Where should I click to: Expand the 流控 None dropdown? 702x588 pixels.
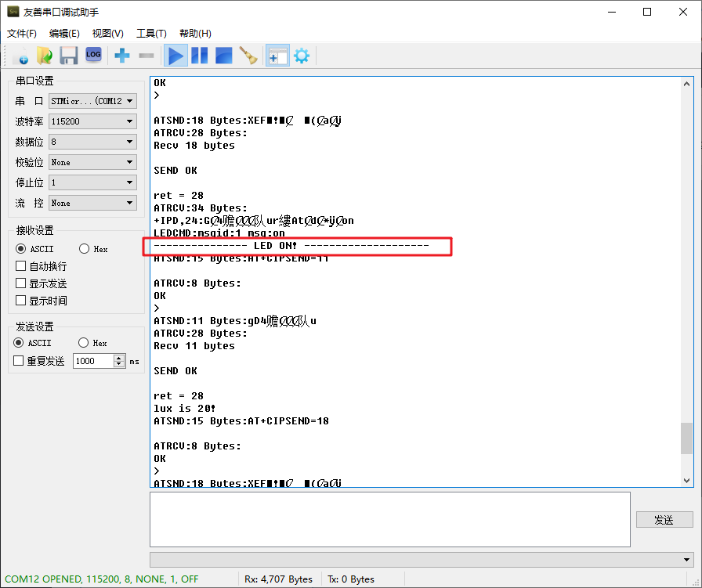[x=92, y=203]
